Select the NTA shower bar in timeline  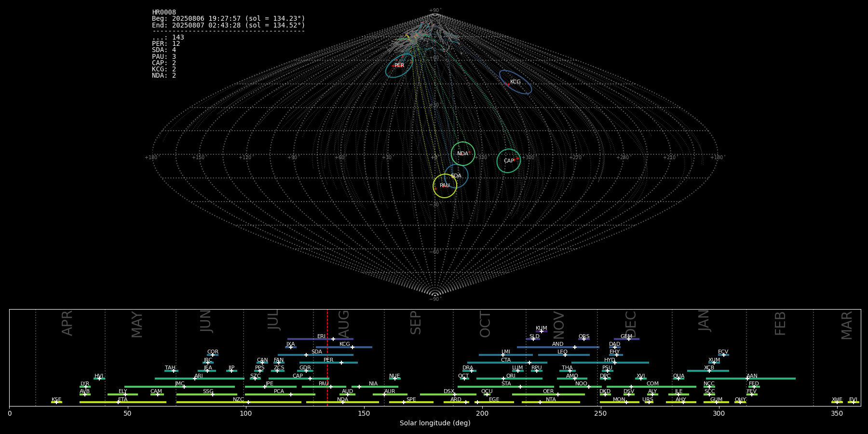[551, 402]
